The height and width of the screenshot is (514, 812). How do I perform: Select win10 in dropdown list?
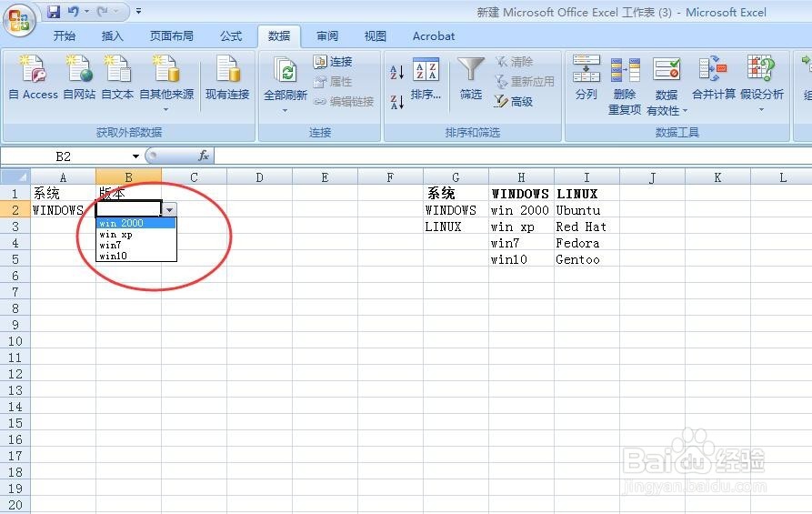(136, 256)
